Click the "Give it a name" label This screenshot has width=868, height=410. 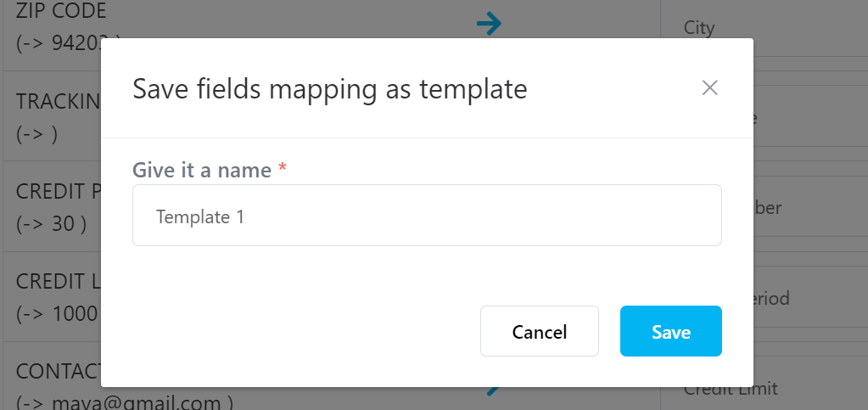click(x=202, y=170)
